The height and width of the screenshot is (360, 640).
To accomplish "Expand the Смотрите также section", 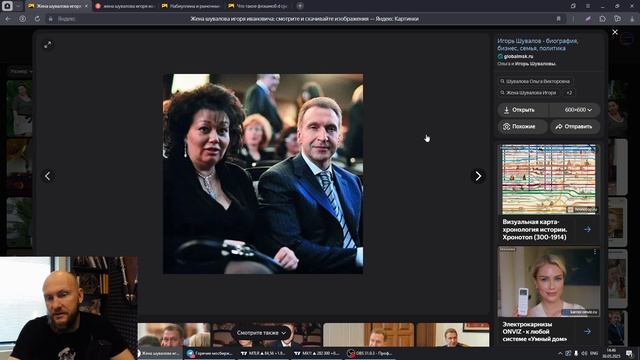I will coord(261,333).
